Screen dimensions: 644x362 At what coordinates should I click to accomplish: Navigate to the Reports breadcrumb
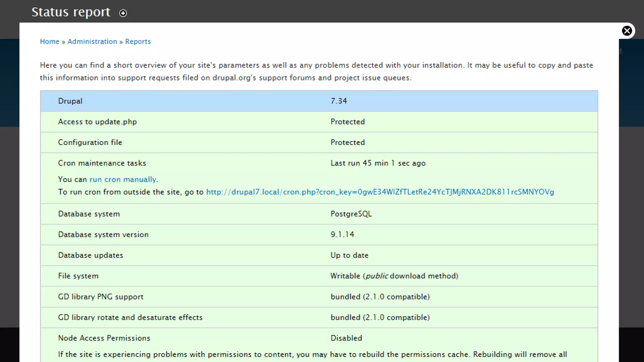(x=138, y=41)
